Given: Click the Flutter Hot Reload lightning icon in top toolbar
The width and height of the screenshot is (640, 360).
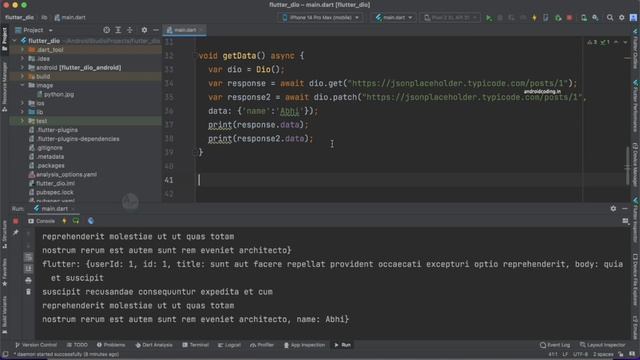Looking at the screenshot, I should (x=534, y=18).
